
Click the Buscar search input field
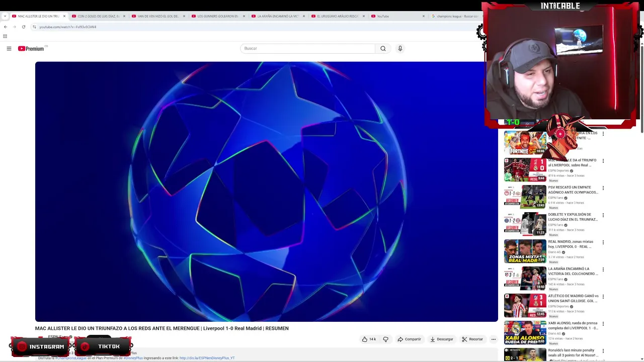308,48
